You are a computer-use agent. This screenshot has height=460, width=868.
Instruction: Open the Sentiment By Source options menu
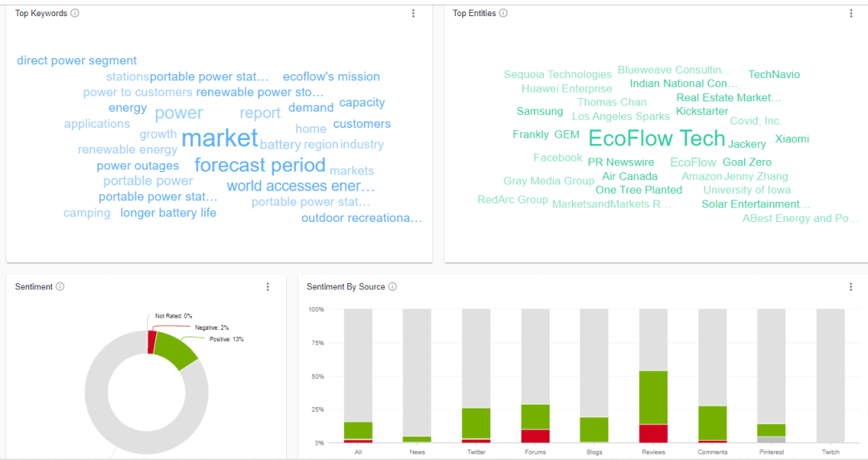pos(851,286)
